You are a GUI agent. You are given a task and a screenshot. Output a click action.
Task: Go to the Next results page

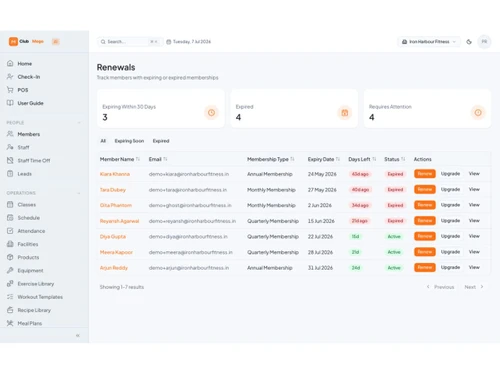[x=474, y=287]
